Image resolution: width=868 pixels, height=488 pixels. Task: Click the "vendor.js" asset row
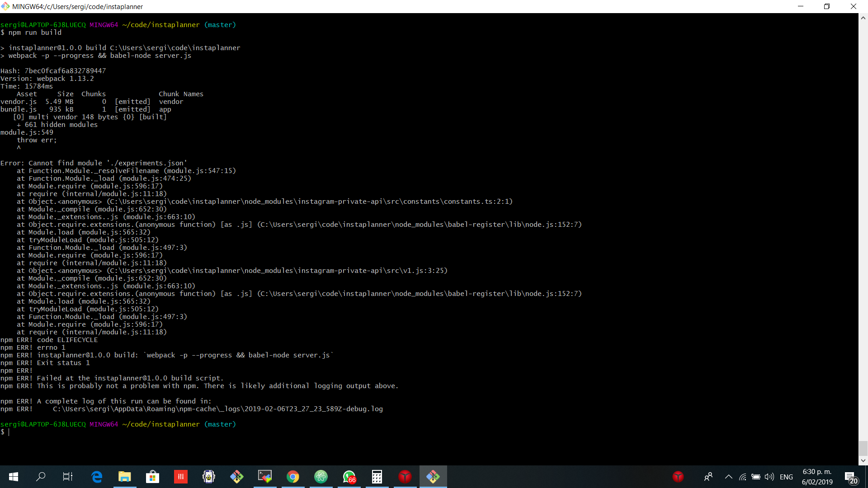(92, 102)
